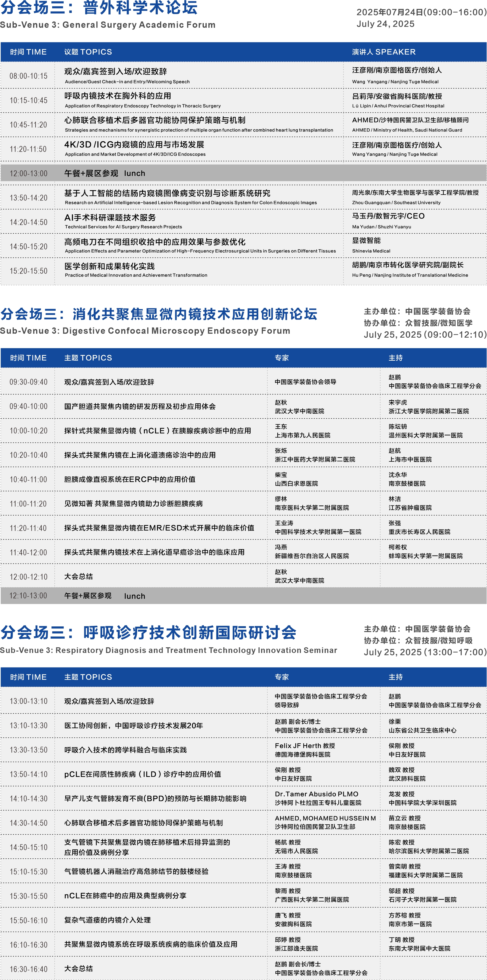
Task: Click speaker '周光泉/东南大学生物医学与医学工程学院/教授'
Action: click(x=415, y=193)
